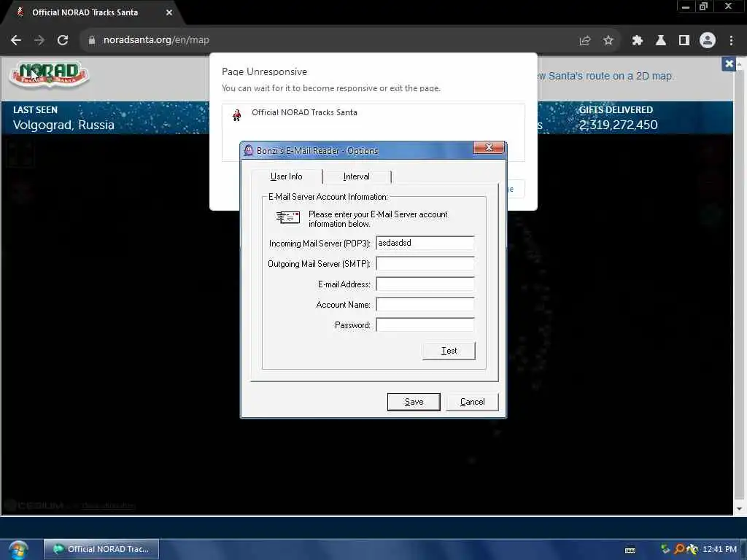Open Chrome Labs flask icon
The height and width of the screenshot is (560, 747).
[x=661, y=41]
